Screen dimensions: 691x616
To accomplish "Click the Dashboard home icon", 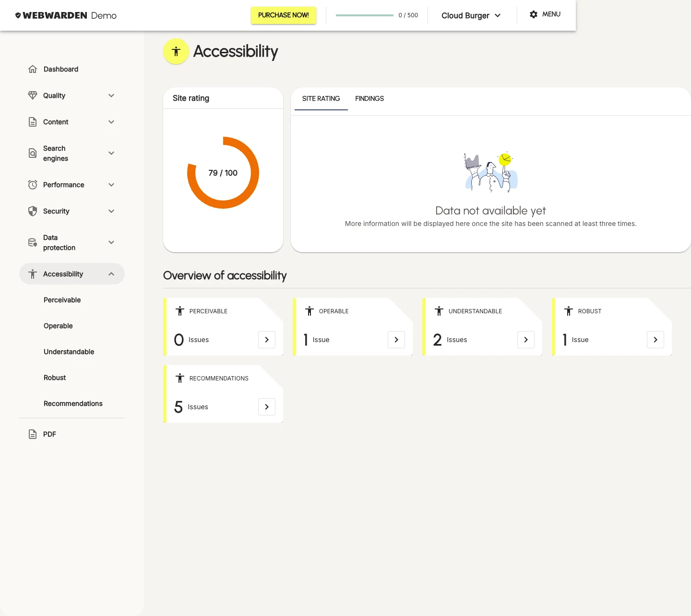I will 33,69.
